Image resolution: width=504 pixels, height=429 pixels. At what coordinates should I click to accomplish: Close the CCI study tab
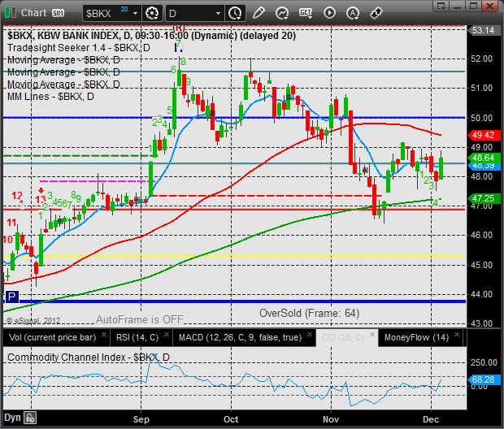pos(371,334)
